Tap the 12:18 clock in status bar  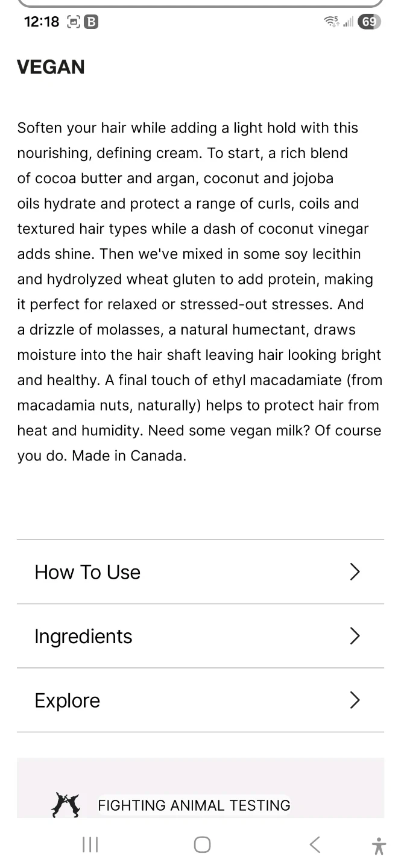[x=42, y=22]
